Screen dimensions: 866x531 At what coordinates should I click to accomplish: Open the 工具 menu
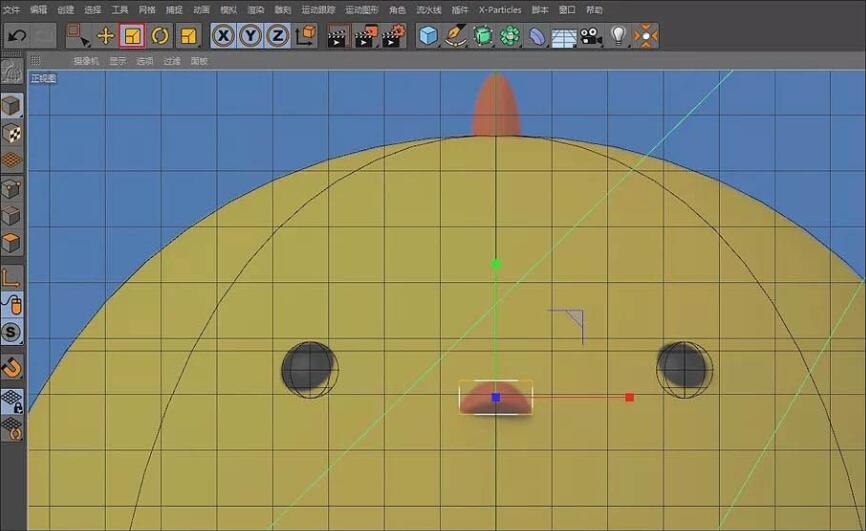[x=119, y=9]
